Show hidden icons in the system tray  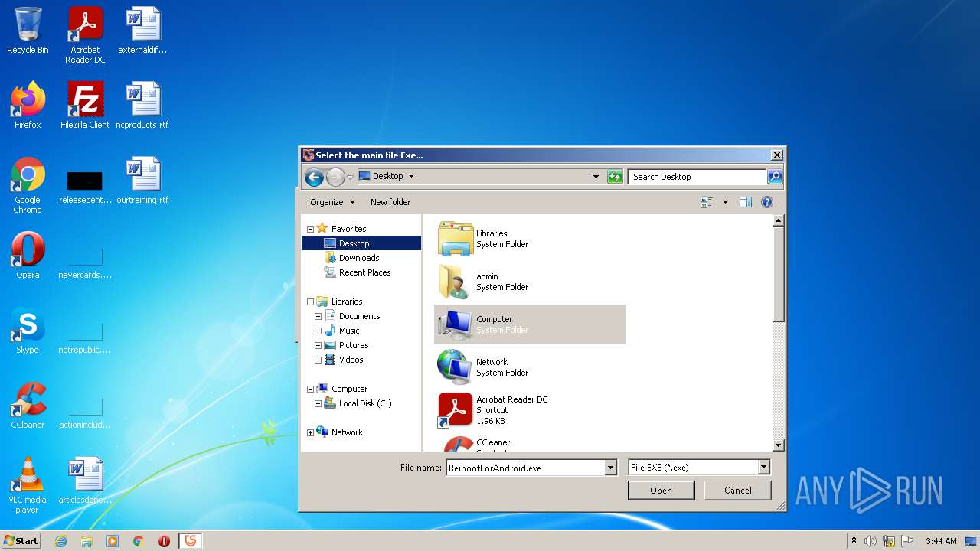pos(854,541)
